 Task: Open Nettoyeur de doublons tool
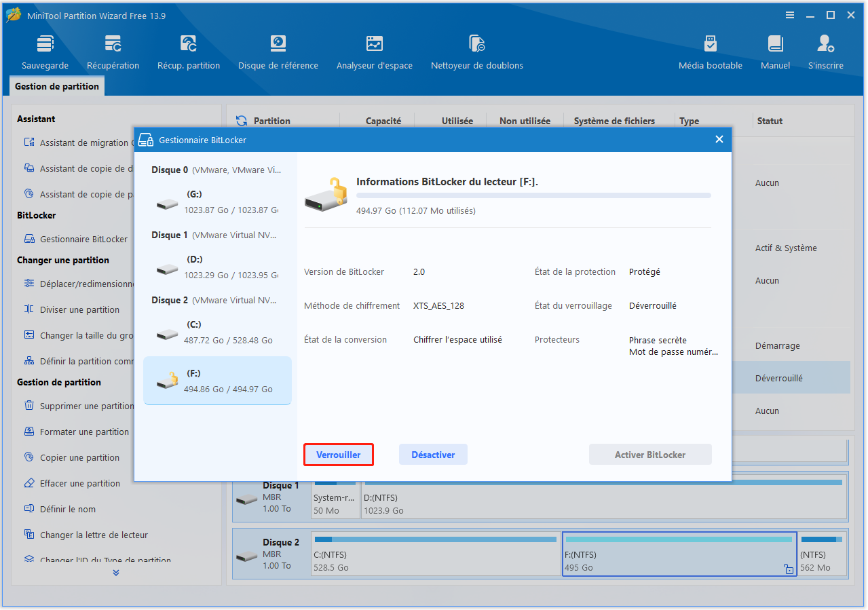(x=477, y=53)
